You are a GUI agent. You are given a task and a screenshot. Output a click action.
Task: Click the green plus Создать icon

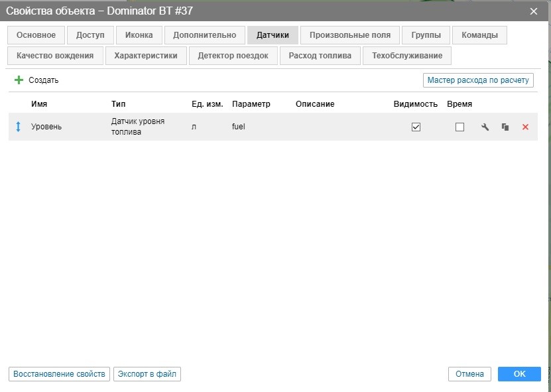[x=19, y=80]
